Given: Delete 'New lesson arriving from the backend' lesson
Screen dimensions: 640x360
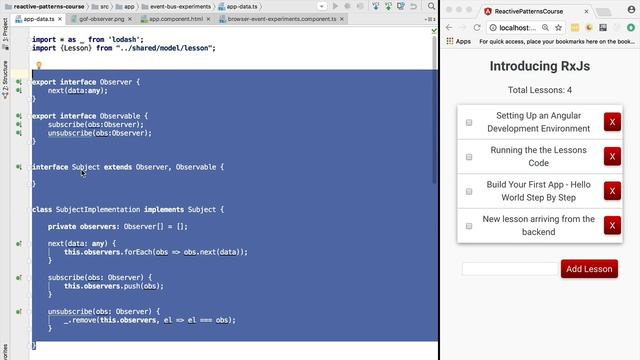Looking at the screenshot, I should coord(612,225).
